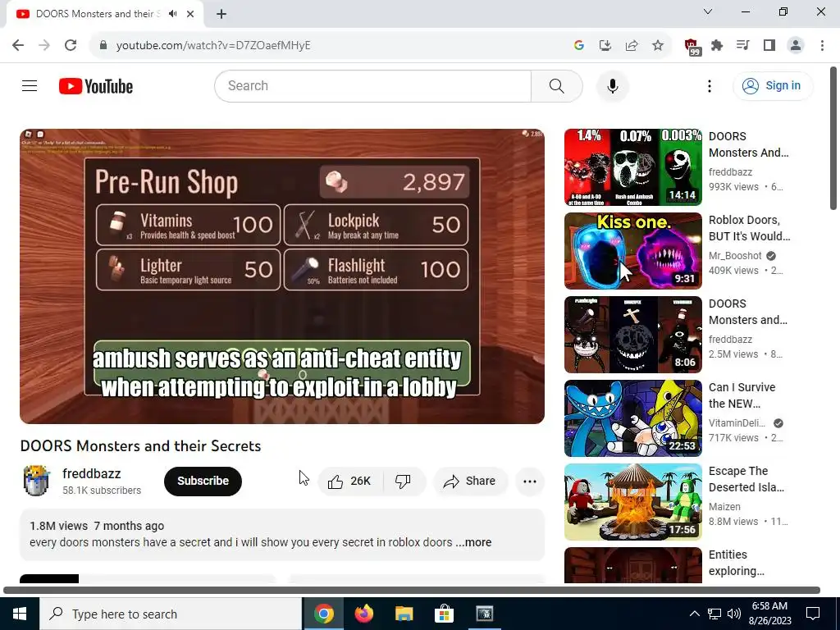Open thumbnail with 14:14 duration
This screenshot has height=630, width=840.
tap(632, 167)
